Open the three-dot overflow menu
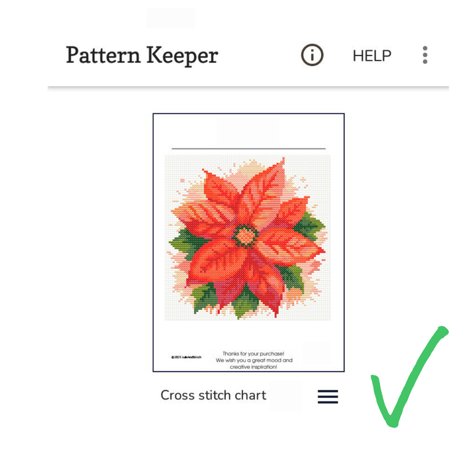Viewport: 476px width, 476px height. pyautogui.click(x=425, y=55)
